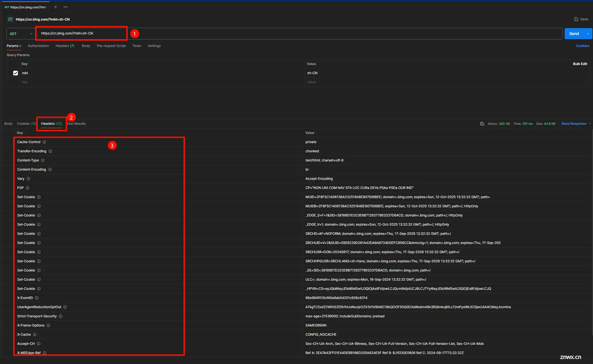The height and width of the screenshot is (364, 593).
Task: Open the response Cookies (10) tab
Action: [x=27, y=124]
